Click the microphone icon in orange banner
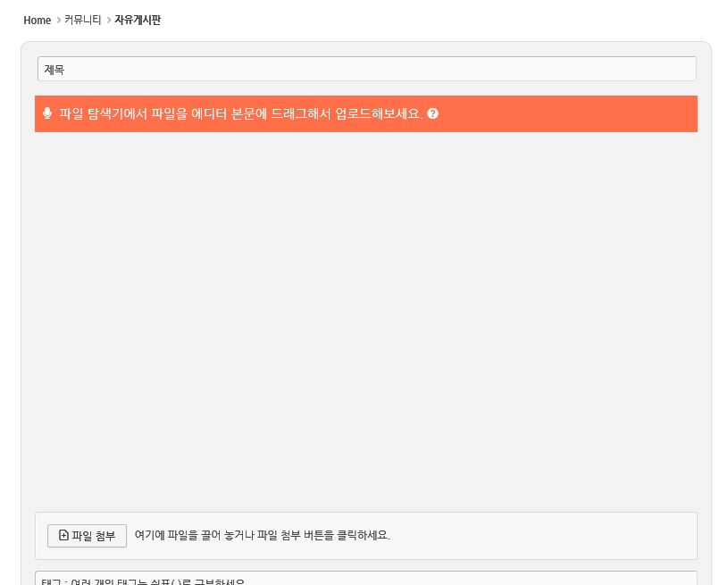The width and height of the screenshot is (728, 585). 46,113
